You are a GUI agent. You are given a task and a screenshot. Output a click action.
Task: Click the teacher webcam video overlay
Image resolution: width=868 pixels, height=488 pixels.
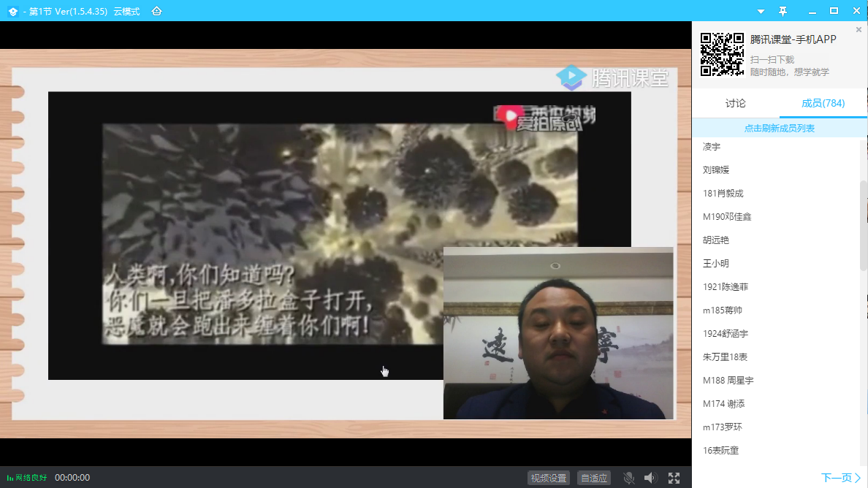click(x=558, y=332)
